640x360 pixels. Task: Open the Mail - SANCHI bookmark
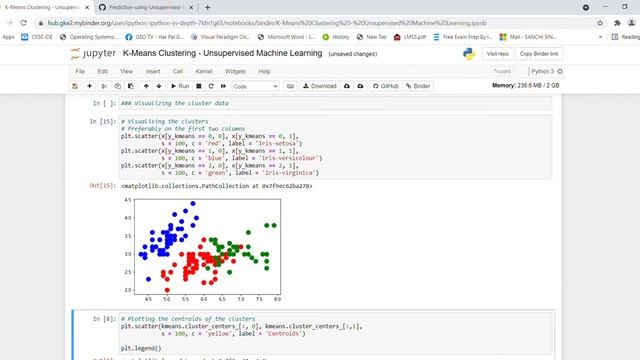(x=528, y=37)
